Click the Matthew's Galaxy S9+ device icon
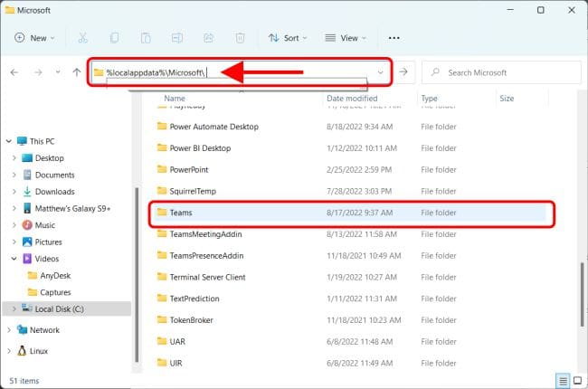 coord(27,208)
